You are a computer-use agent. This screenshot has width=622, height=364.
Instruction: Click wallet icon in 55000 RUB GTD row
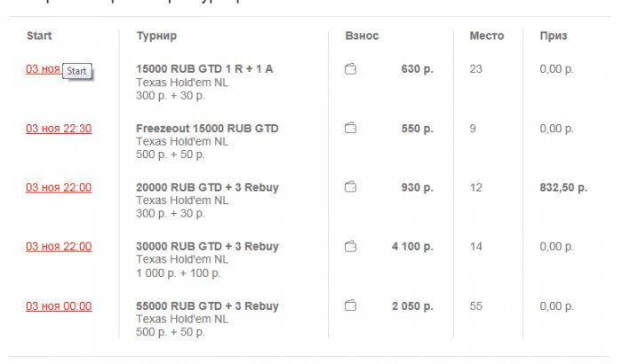(351, 306)
